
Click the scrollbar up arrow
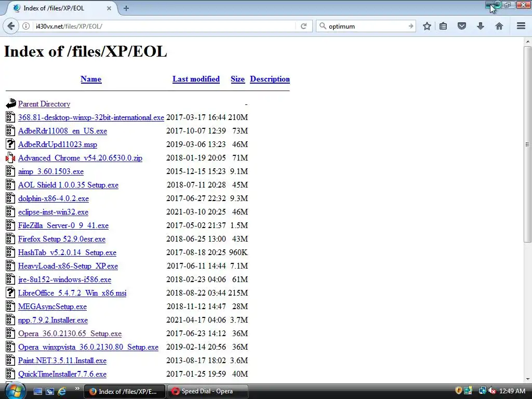527,42
